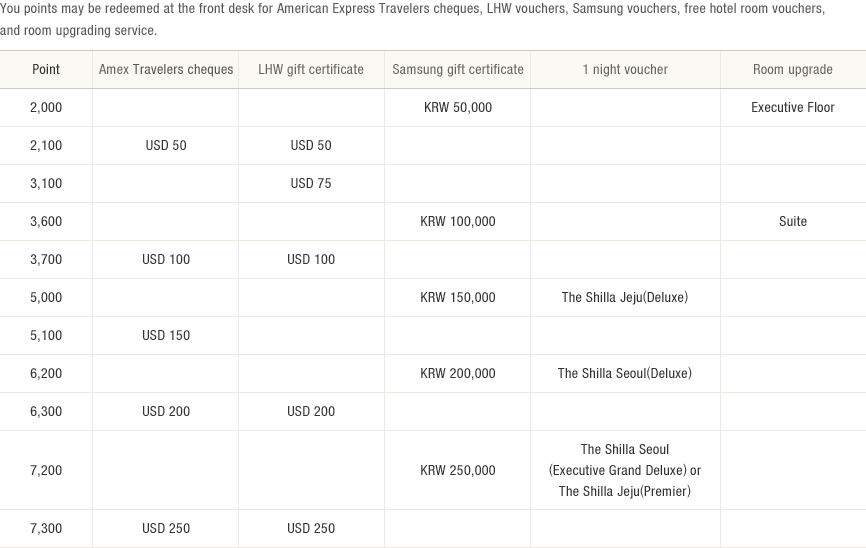Select LHW USD 200 in 6,300 row
The height and width of the screenshot is (548, 866).
[311, 412]
